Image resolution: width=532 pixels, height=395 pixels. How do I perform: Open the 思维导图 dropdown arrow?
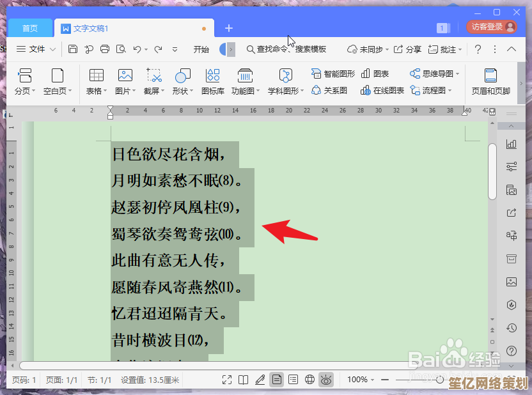pos(458,74)
